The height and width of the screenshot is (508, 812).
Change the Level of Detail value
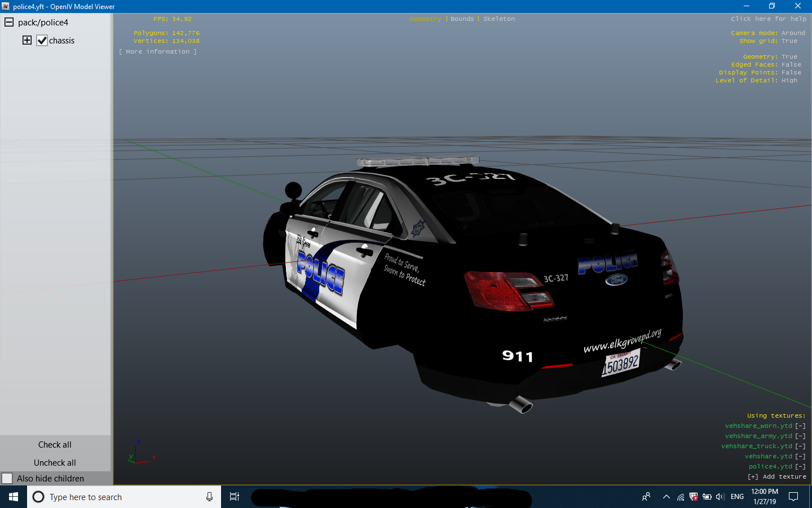pos(789,80)
